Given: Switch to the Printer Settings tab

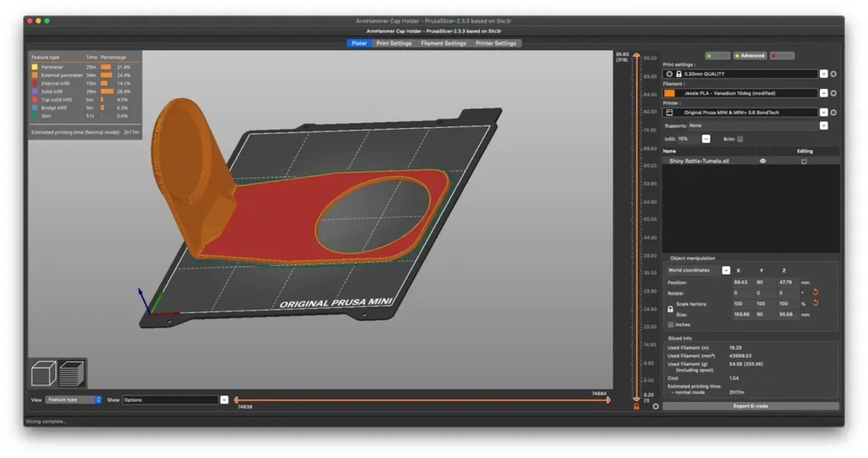Looking at the screenshot, I should pyautogui.click(x=495, y=43).
